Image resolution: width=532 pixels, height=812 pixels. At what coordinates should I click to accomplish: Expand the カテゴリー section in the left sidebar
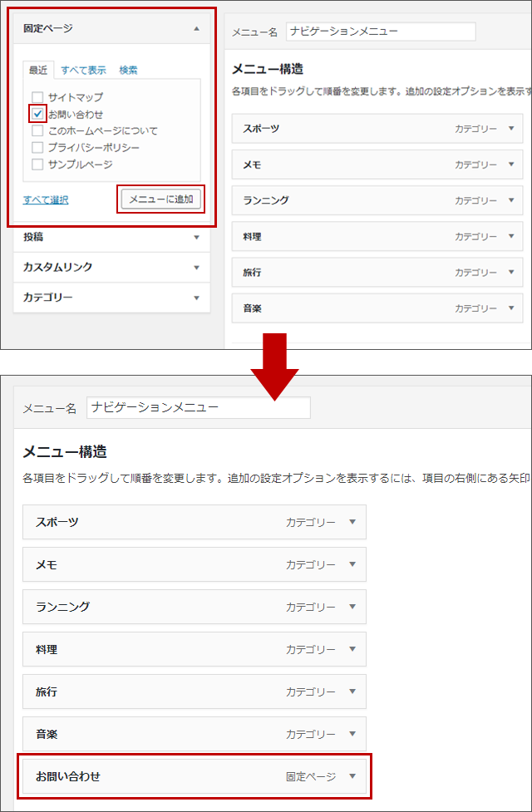[x=196, y=298]
